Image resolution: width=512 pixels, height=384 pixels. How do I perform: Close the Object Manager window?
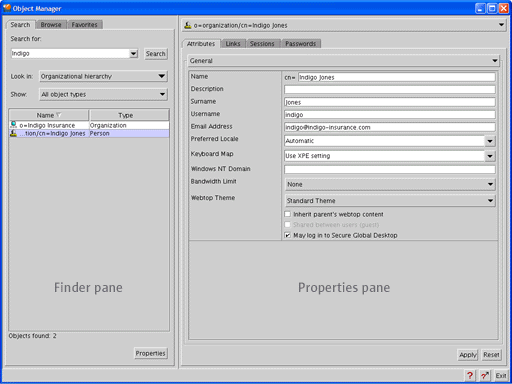click(x=503, y=8)
